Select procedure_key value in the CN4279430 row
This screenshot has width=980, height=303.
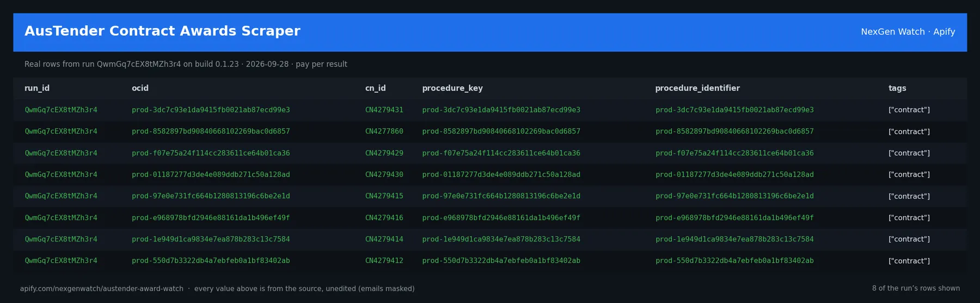(501, 174)
